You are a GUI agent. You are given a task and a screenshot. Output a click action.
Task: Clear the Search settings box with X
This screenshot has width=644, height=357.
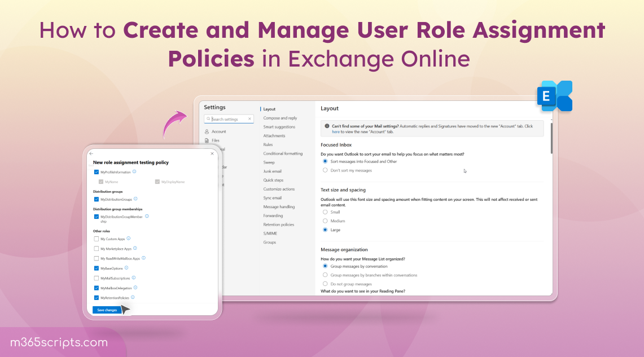(249, 119)
